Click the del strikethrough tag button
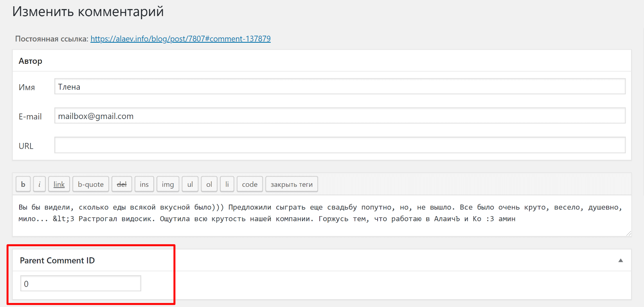Screen dimensions: 644x307 122,184
